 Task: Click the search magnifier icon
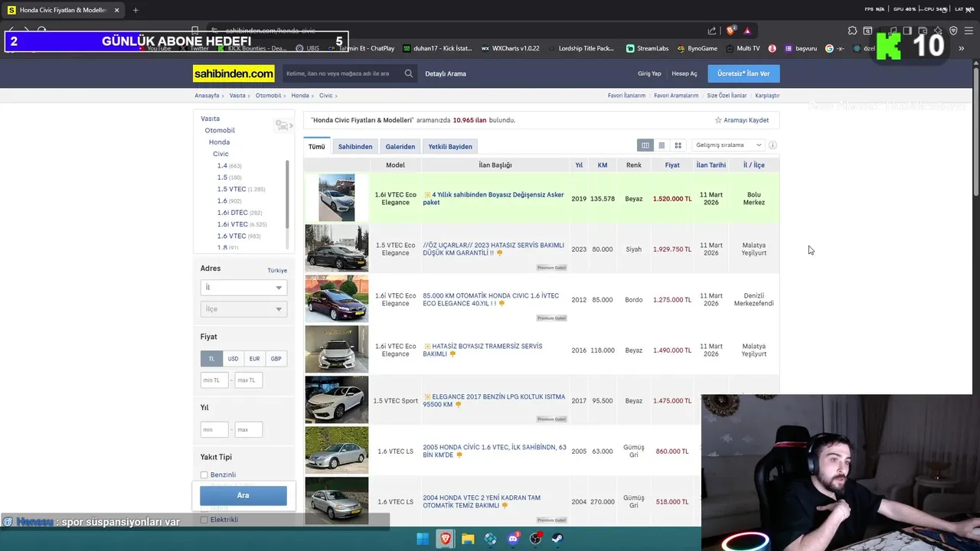point(409,73)
